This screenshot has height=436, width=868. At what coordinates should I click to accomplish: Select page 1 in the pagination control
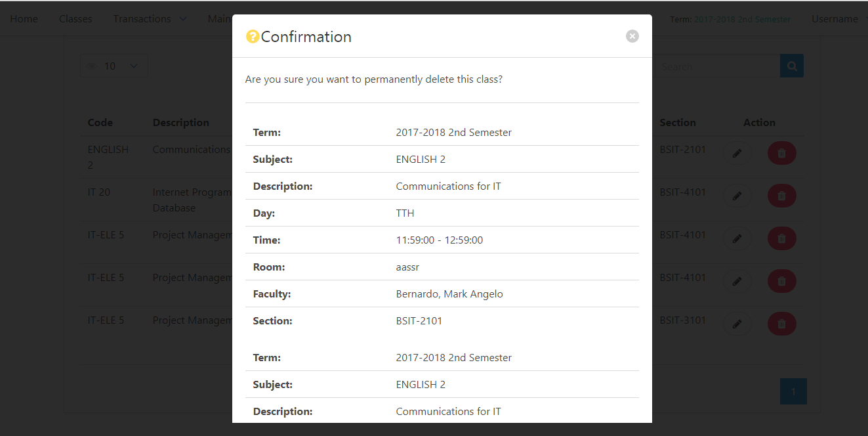tap(793, 391)
